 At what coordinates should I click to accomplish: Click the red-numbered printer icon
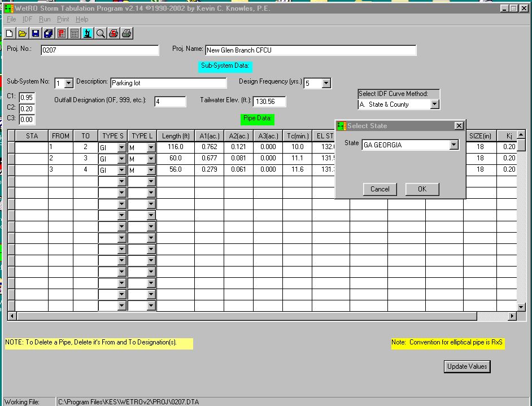tap(114, 33)
